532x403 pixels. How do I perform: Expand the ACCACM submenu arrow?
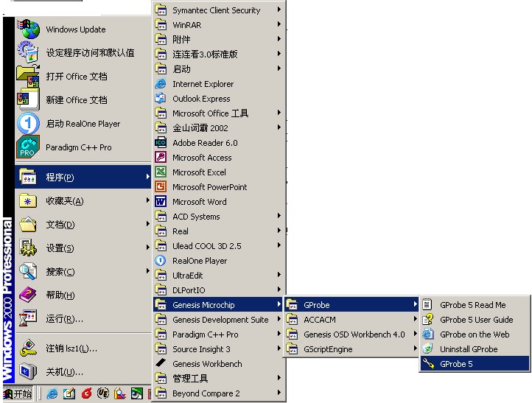tap(415, 319)
